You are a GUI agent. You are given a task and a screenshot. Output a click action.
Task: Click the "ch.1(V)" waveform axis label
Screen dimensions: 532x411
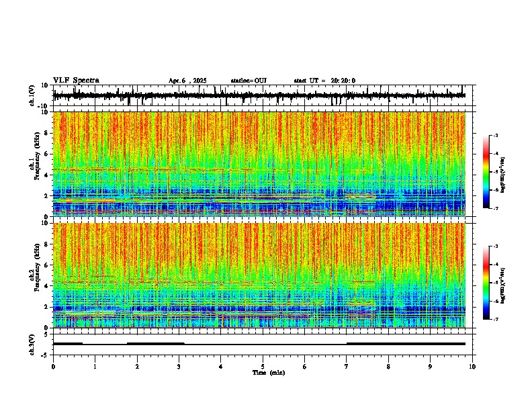point(32,95)
